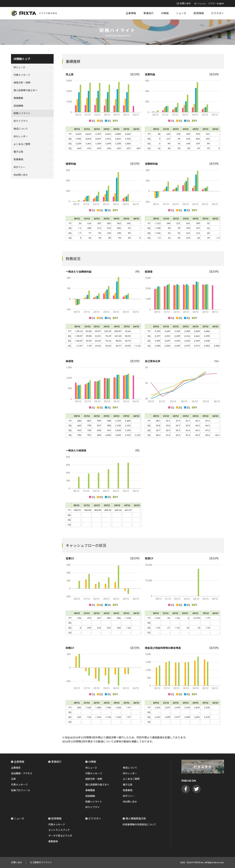Click the chevron on the sidebar 電子公告 row

(x=50, y=152)
